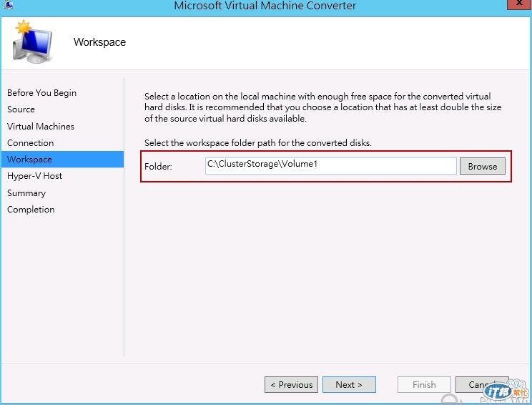Click the 'Folder:' label text
Viewport: 532px width, 405px height.
pos(159,166)
